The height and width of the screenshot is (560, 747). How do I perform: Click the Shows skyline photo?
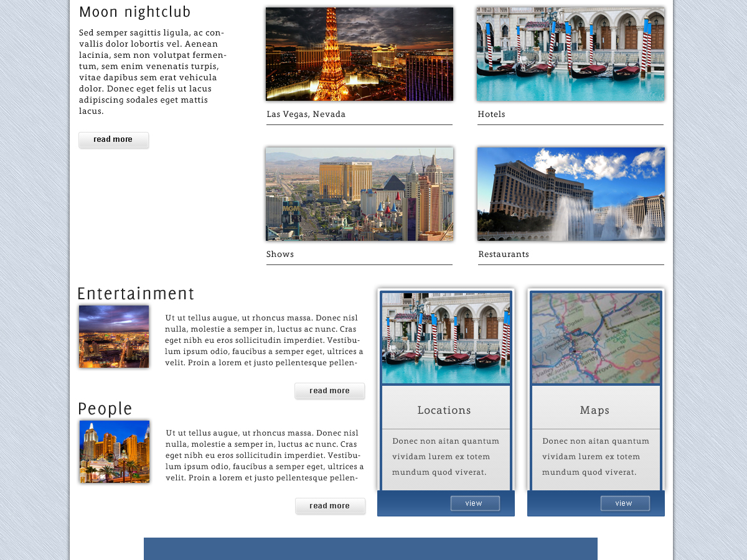[359, 194]
